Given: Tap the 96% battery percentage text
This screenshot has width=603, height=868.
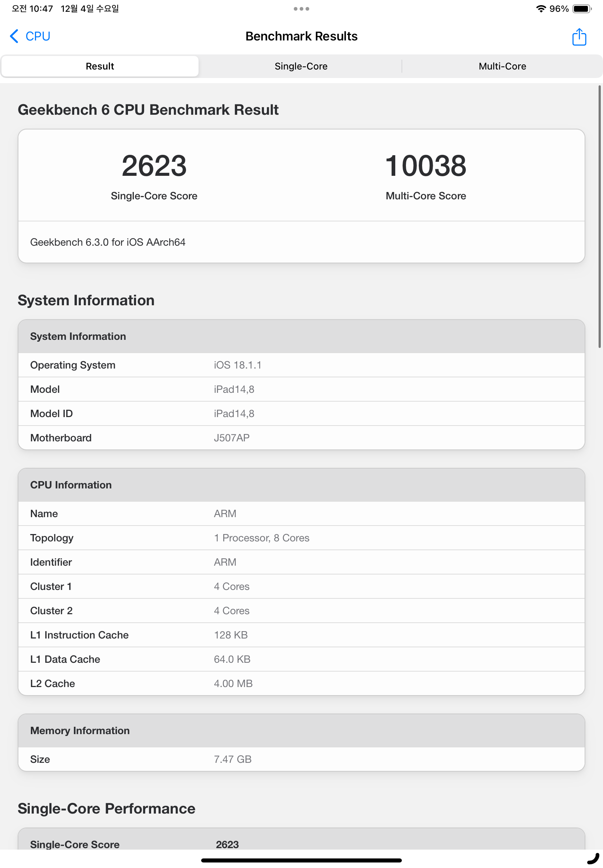Looking at the screenshot, I should pyautogui.click(x=559, y=9).
